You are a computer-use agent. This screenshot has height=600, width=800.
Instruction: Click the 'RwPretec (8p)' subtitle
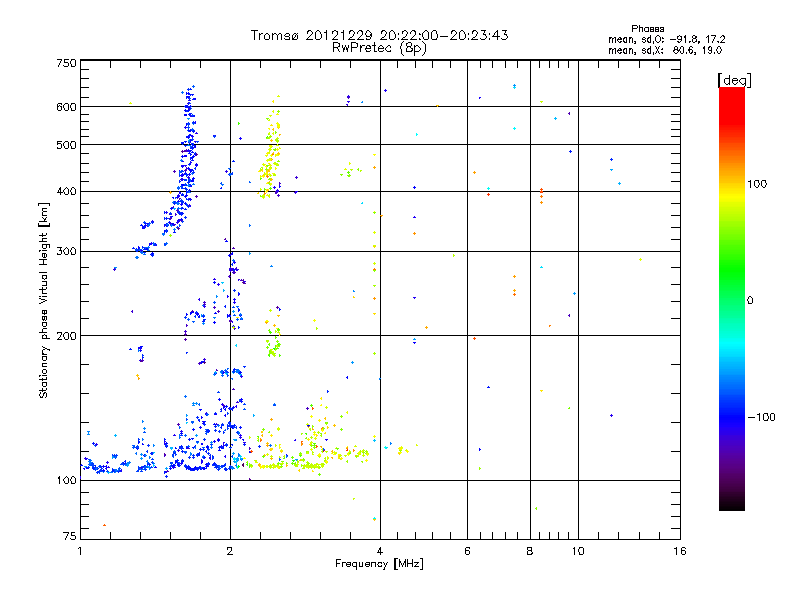pyautogui.click(x=379, y=48)
